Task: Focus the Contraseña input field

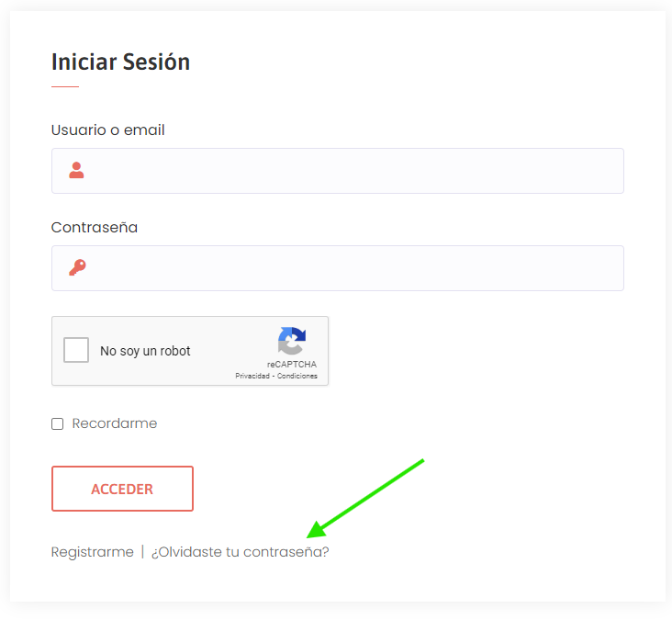Action: click(x=338, y=268)
